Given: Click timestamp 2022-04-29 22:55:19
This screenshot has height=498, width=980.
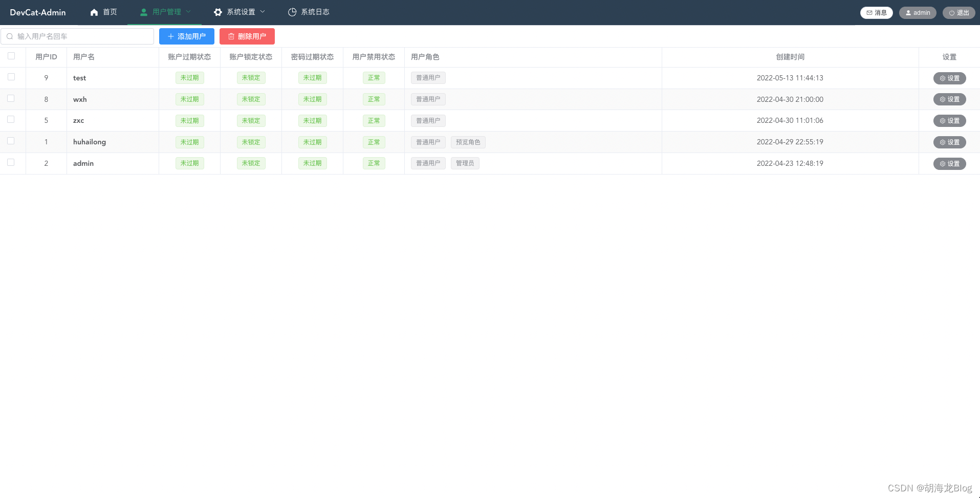Looking at the screenshot, I should click(790, 142).
